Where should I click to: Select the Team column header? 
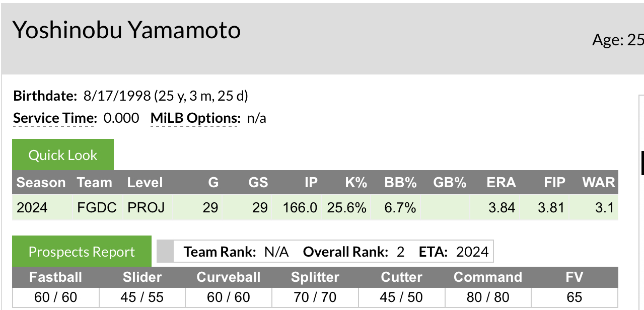95,182
